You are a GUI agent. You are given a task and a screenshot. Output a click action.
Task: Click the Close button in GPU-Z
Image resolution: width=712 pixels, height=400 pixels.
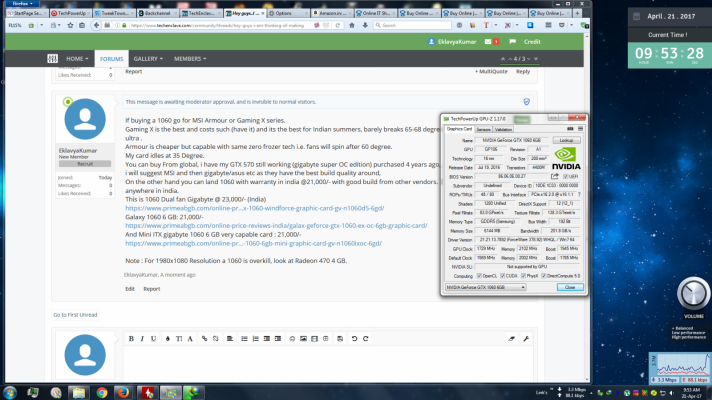click(x=570, y=287)
